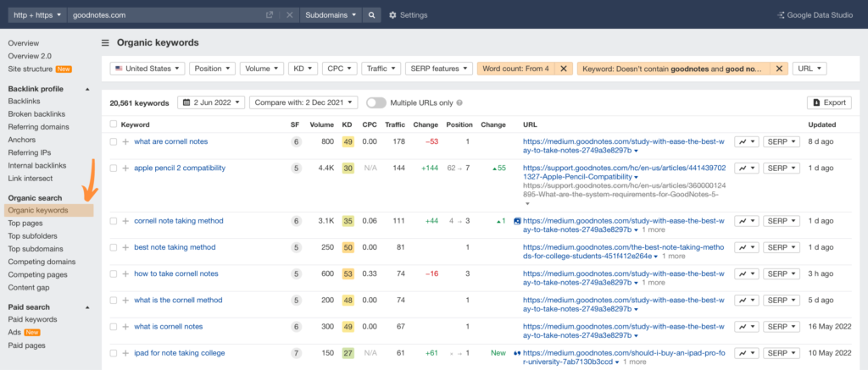Sort table by Volume column header
The width and height of the screenshot is (868, 370).
click(x=321, y=124)
